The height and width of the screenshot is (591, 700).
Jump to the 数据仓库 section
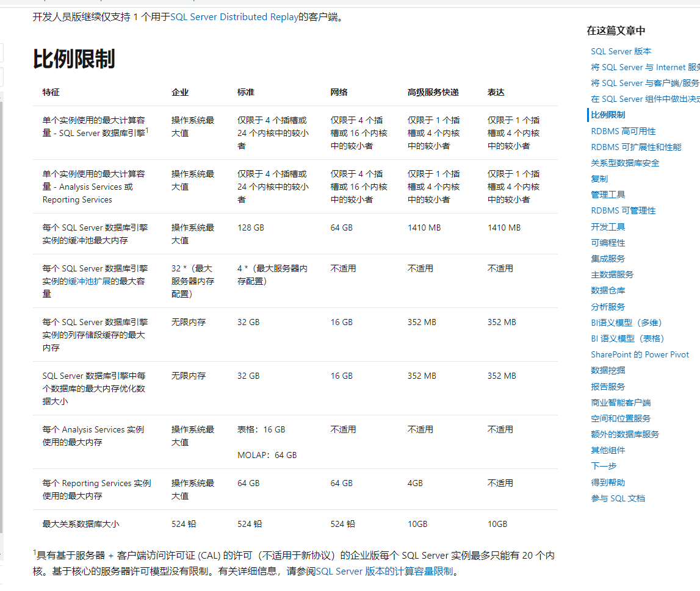click(608, 290)
